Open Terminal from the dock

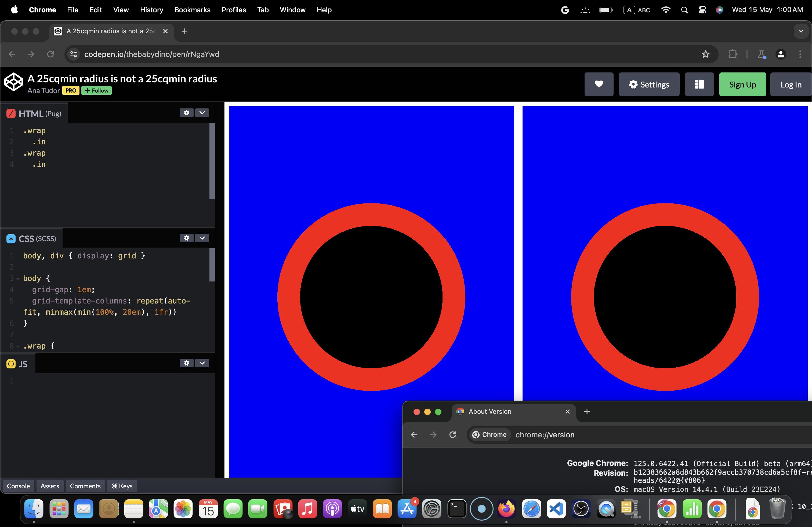(456, 508)
